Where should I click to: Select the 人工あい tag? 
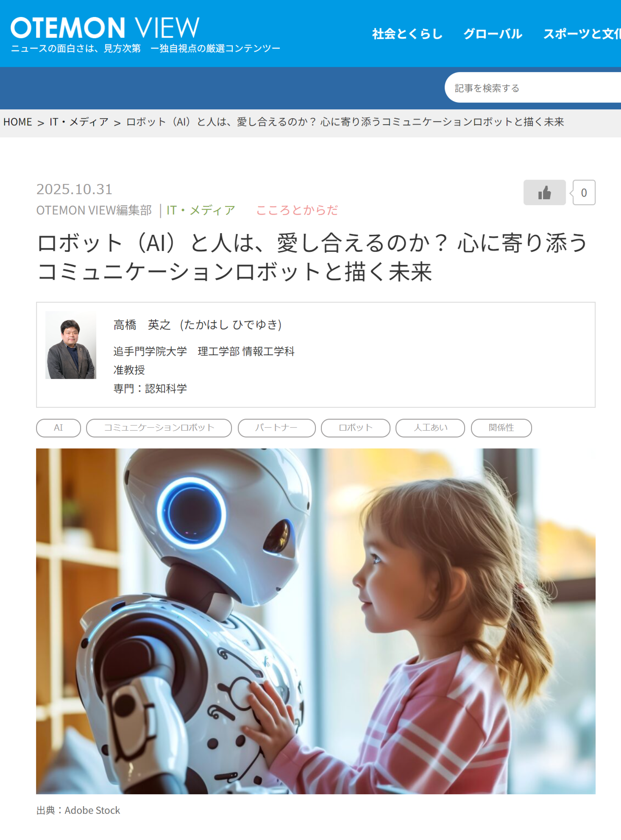(x=430, y=428)
